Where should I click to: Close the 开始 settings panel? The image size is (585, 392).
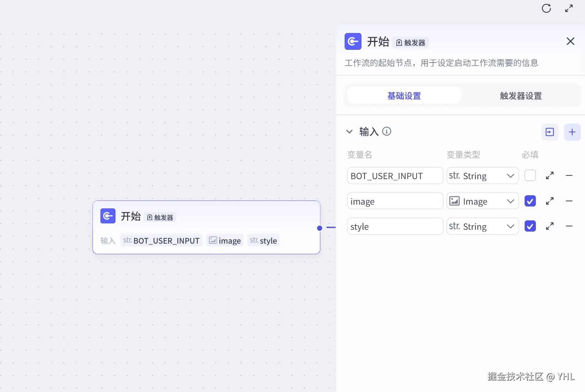(x=570, y=41)
